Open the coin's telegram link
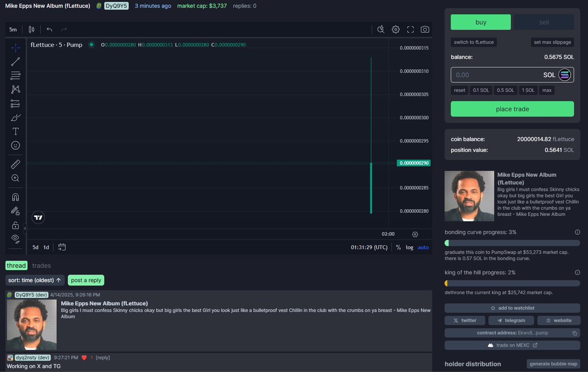 point(511,320)
